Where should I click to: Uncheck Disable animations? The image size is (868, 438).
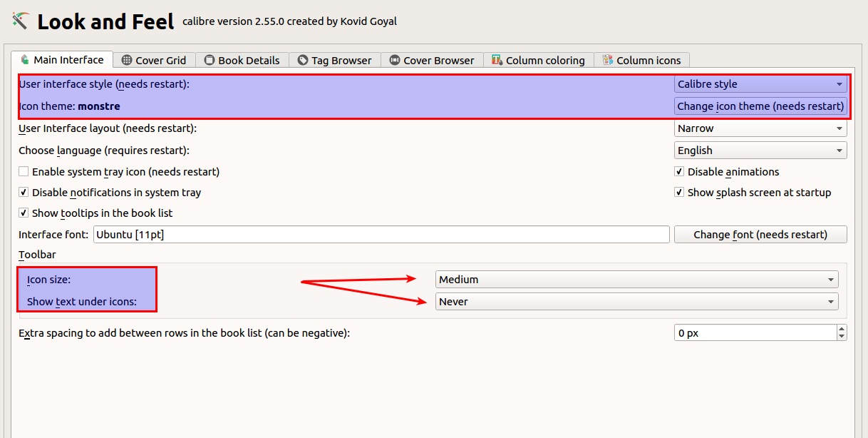[x=679, y=172]
